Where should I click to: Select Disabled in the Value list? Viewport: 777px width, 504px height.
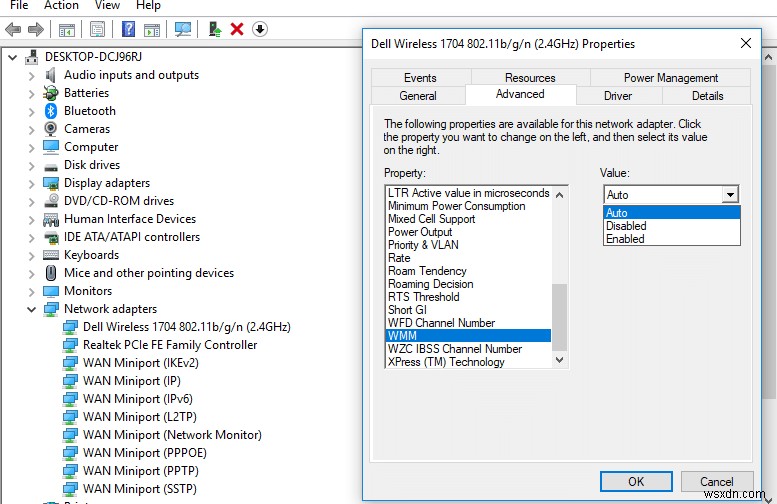pos(626,226)
